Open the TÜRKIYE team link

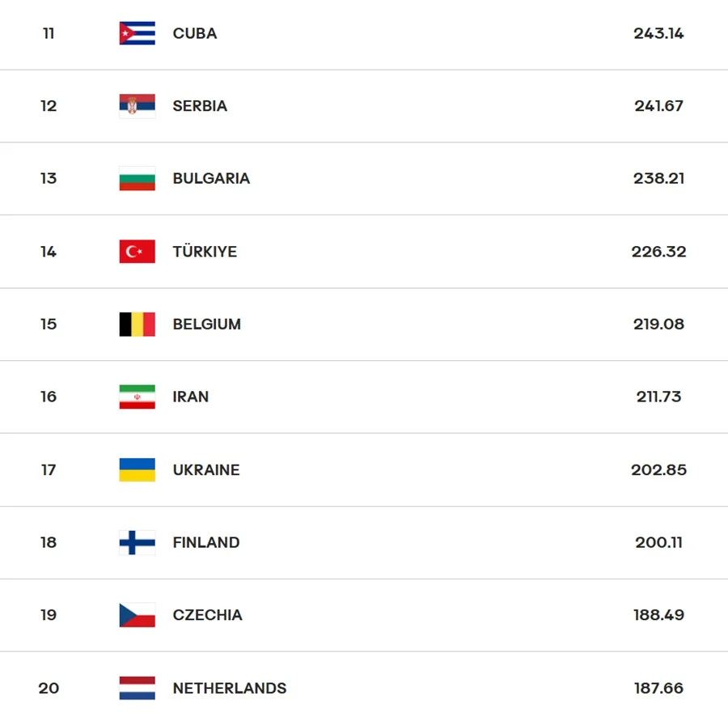[x=205, y=252]
